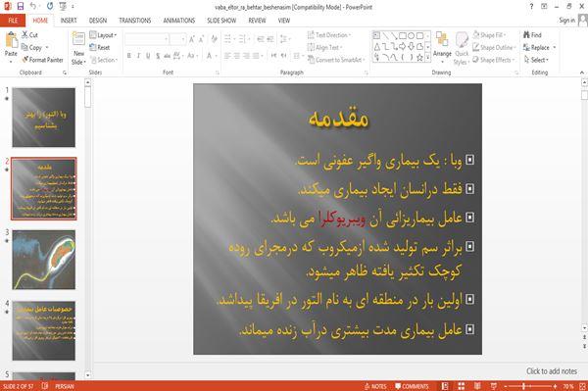Toggle Bold formatting button
The height and width of the screenshot is (391, 588).
(x=129, y=56)
